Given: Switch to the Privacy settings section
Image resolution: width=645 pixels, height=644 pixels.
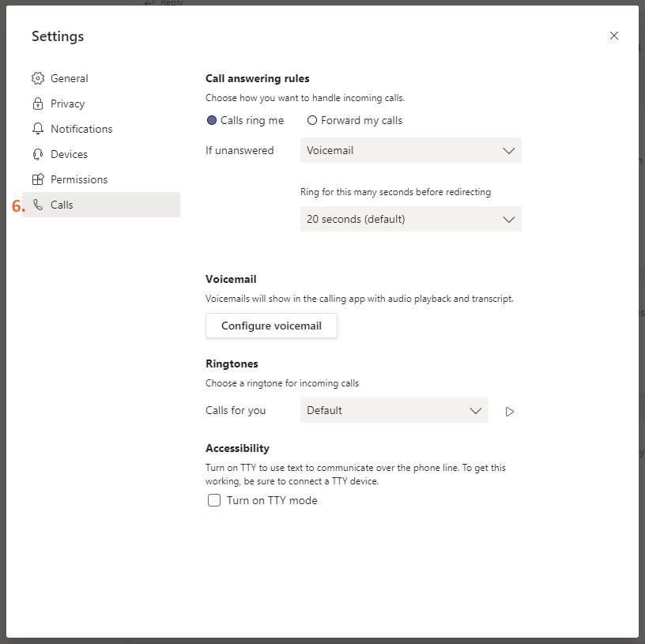Looking at the screenshot, I should click(x=67, y=104).
